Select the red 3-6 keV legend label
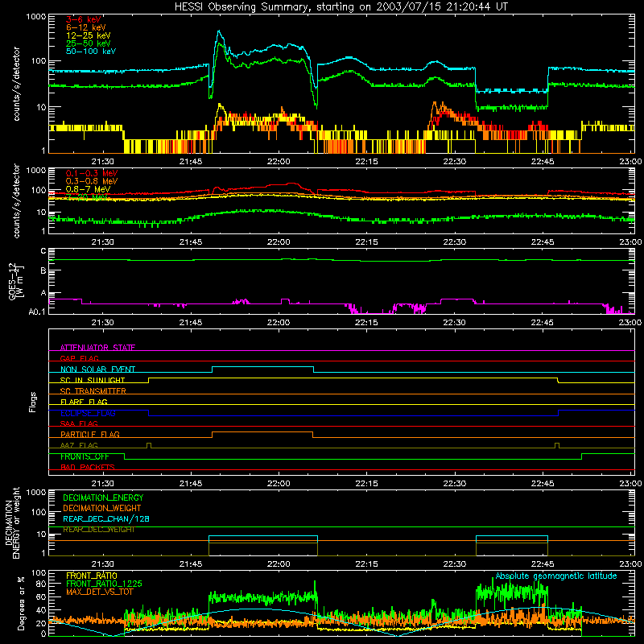Viewport: 644px width, 644px height. [x=83, y=19]
